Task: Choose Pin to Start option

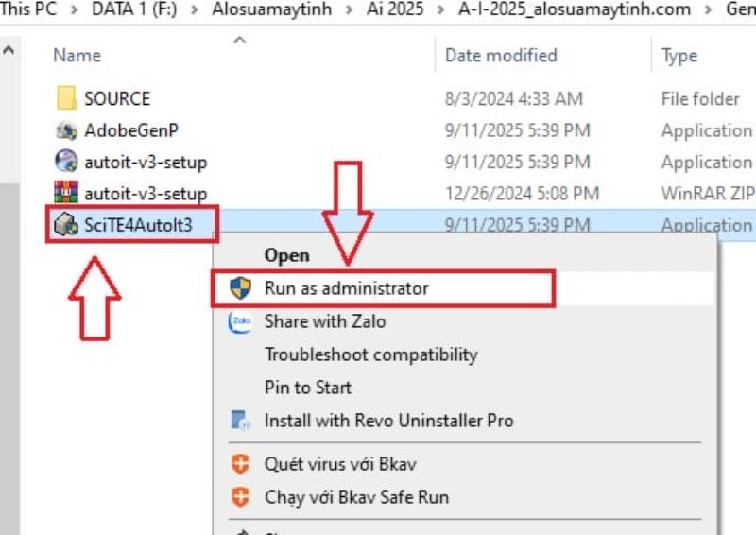Action: point(307,388)
